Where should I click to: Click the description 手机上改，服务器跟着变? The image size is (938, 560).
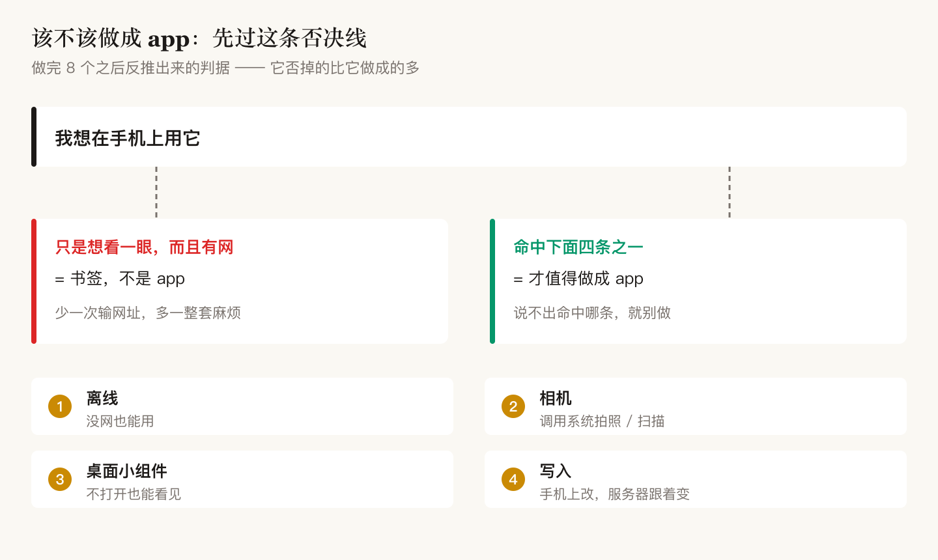point(614,494)
